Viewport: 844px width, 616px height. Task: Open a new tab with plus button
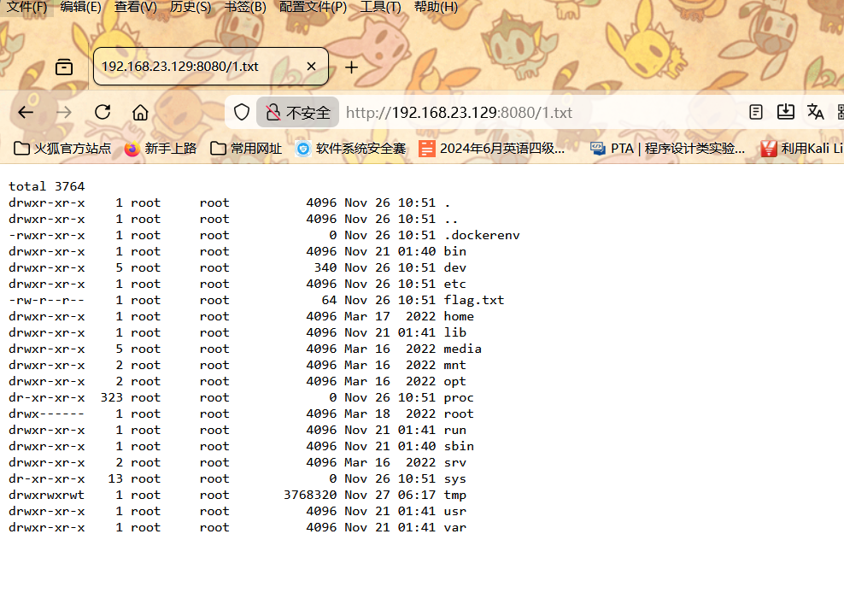[351, 67]
